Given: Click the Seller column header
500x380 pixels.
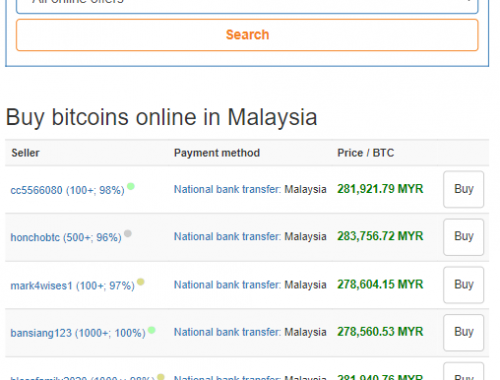Looking at the screenshot, I should [25, 153].
